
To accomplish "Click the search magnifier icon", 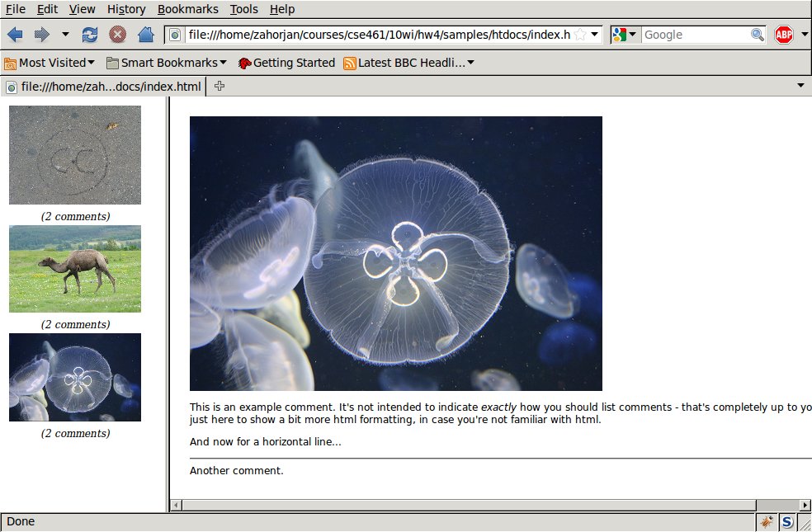I will coord(757,35).
